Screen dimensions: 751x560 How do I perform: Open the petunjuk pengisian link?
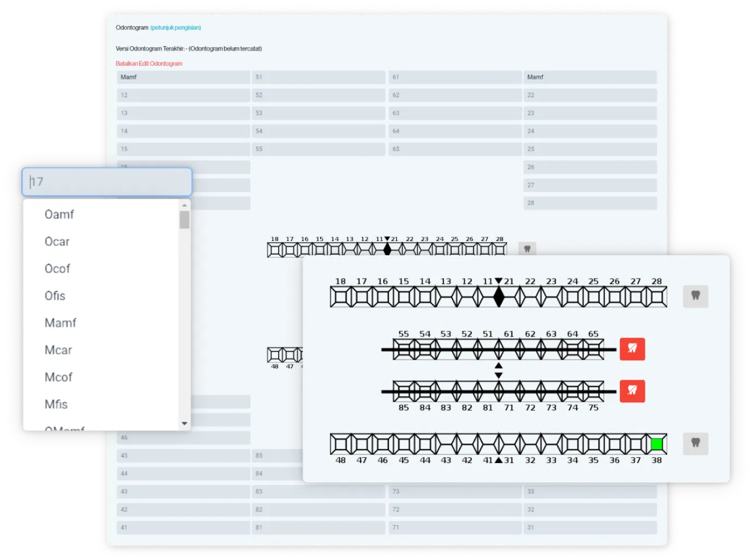176,28
